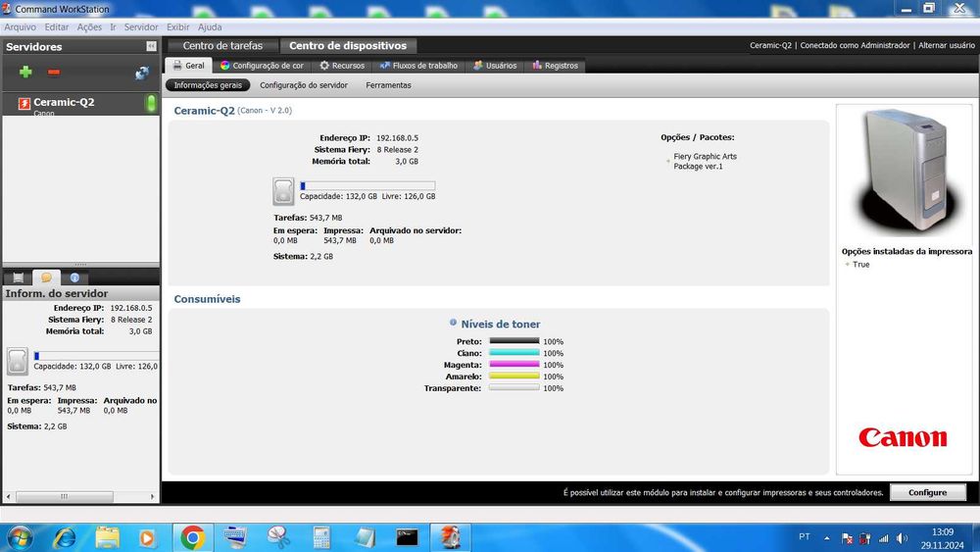980x552 pixels.
Task: Click the globe connect/refresh server icon
Action: click(142, 73)
